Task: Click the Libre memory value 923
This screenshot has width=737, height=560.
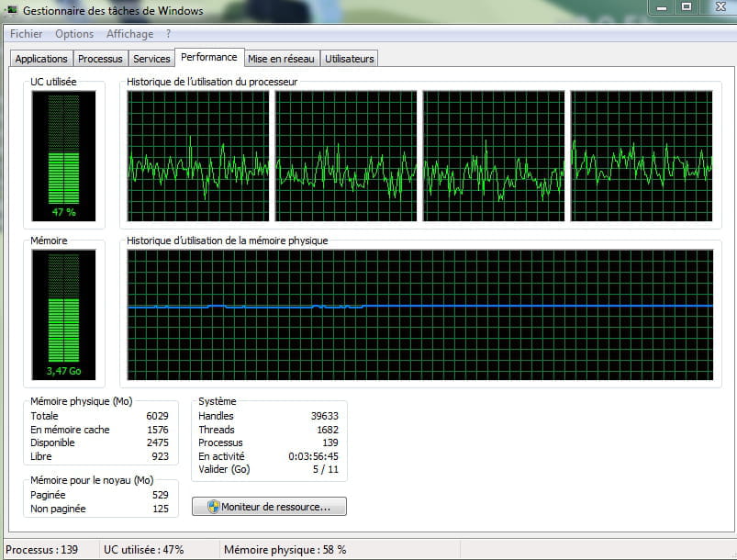Action: point(161,456)
